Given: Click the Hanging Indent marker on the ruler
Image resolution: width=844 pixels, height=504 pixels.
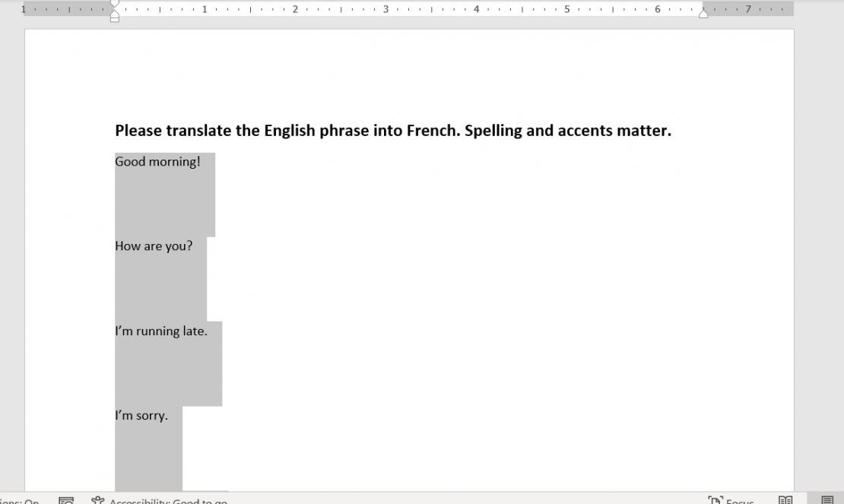Looking at the screenshot, I should point(115,12).
